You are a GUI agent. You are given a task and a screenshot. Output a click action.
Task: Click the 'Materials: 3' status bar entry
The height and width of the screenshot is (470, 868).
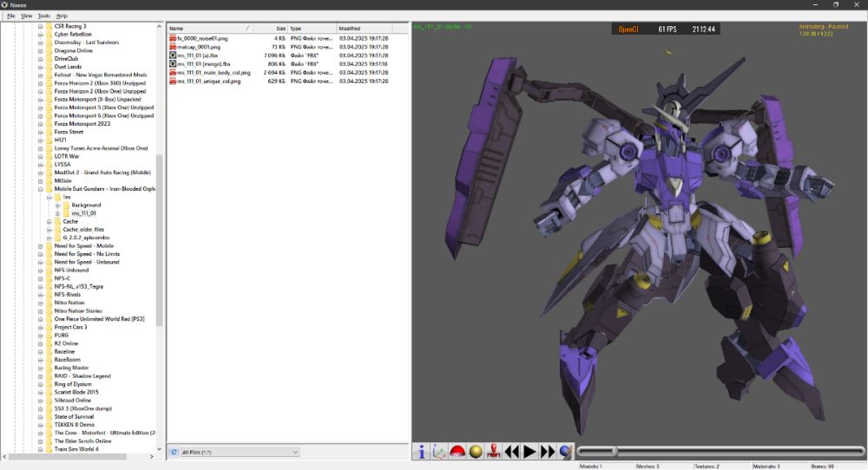tap(766, 467)
